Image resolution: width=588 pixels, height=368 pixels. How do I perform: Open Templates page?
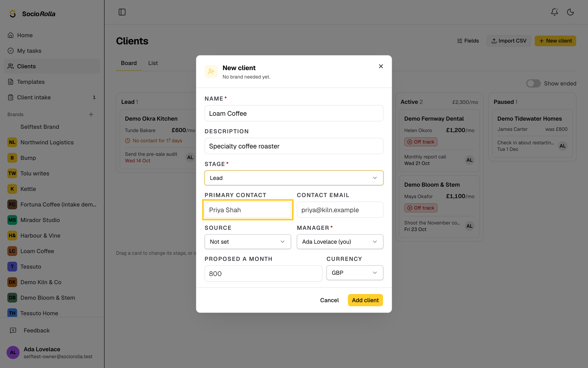pos(52,82)
